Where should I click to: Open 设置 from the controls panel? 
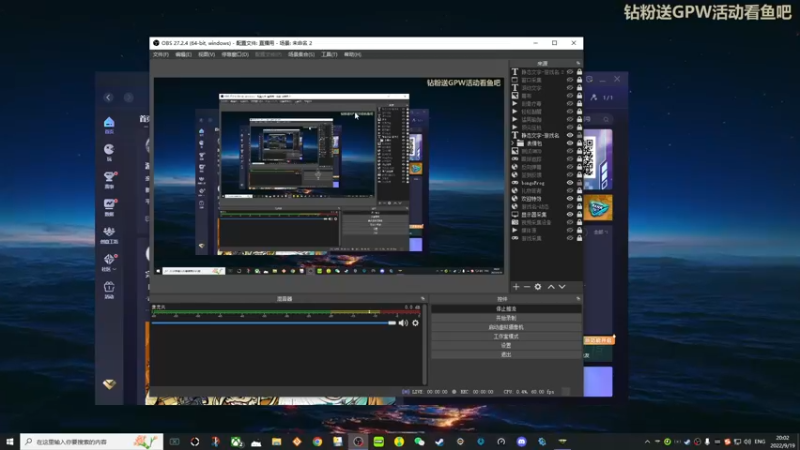click(x=506, y=345)
